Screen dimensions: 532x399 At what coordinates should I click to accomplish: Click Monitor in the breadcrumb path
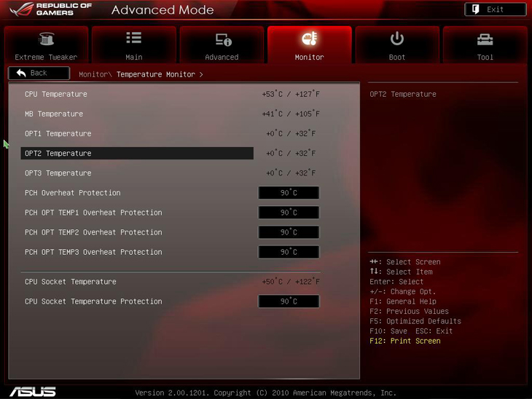(x=93, y=74)
